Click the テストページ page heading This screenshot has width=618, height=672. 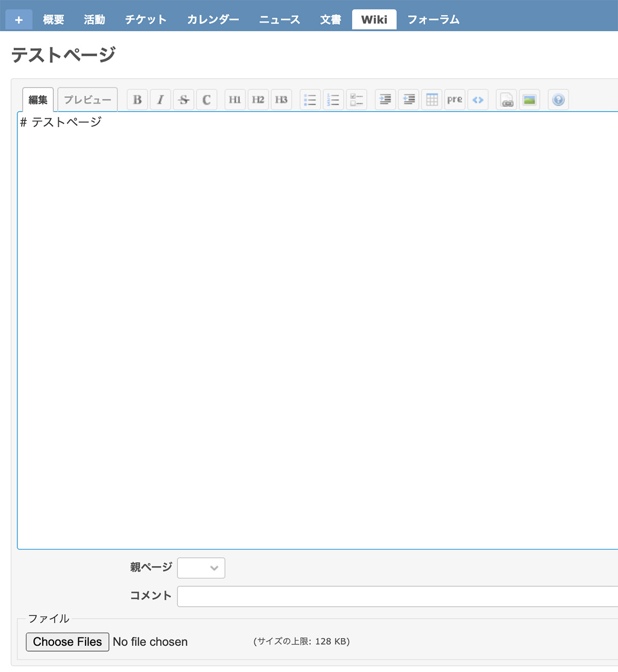tap(63, 55)
